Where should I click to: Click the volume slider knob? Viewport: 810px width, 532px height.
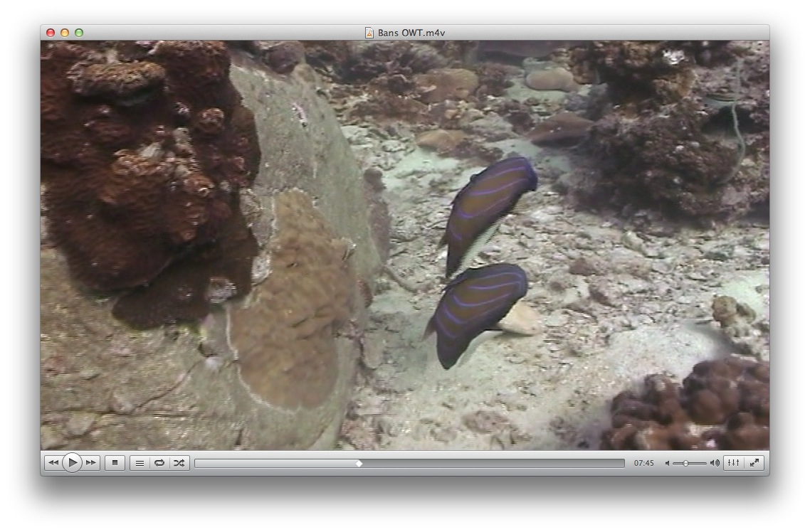pyautogui.click(x=685, y=463)
